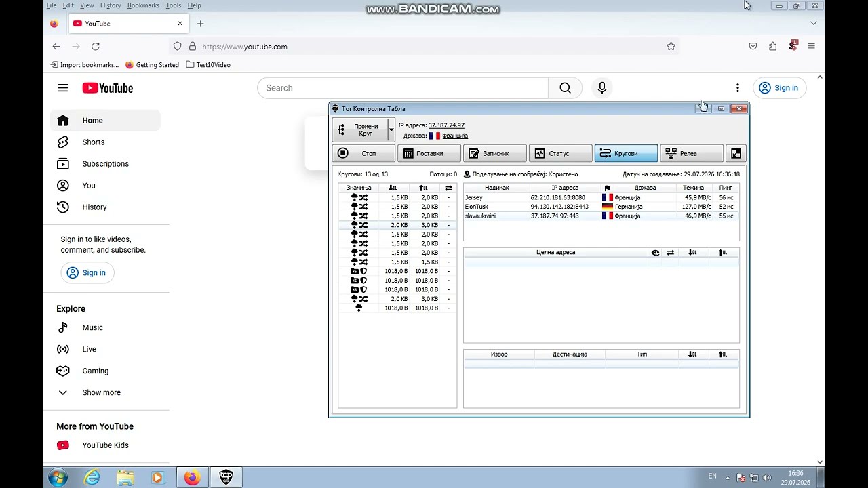
Task: Open the Firefox application hamburger menu
Action: coord(811,46)
